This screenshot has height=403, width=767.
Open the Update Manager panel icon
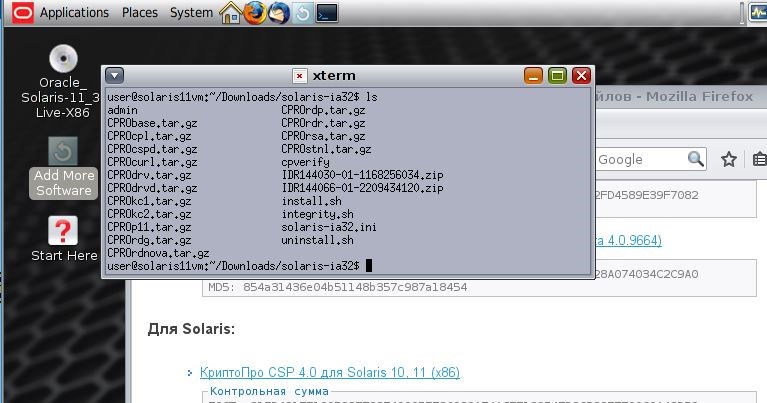[303, 13]
